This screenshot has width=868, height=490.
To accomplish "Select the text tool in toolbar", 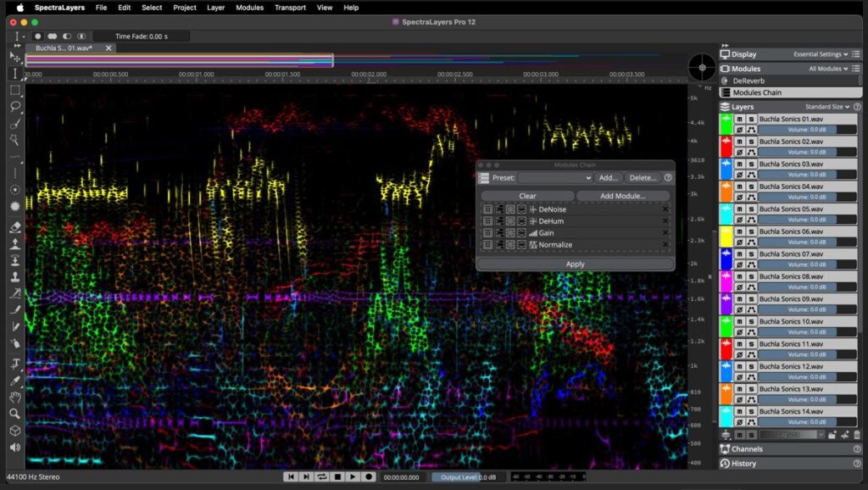I will 15,364.
